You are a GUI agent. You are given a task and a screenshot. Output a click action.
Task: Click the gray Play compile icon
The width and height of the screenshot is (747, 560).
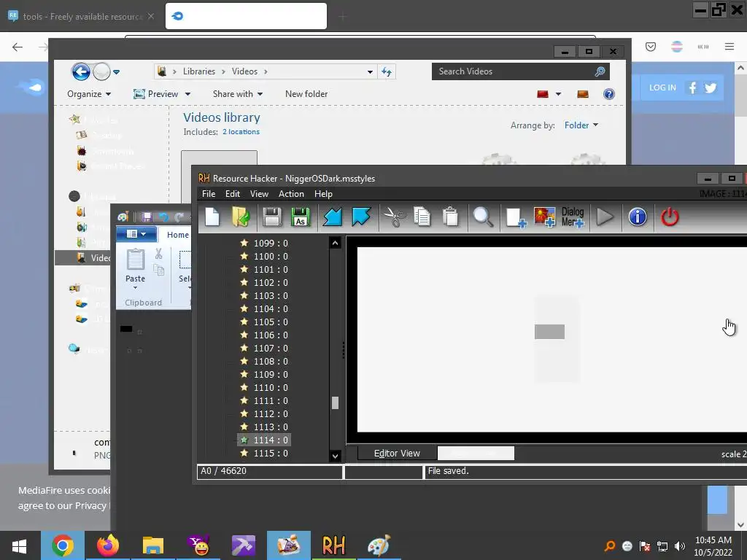pos(605,217)
